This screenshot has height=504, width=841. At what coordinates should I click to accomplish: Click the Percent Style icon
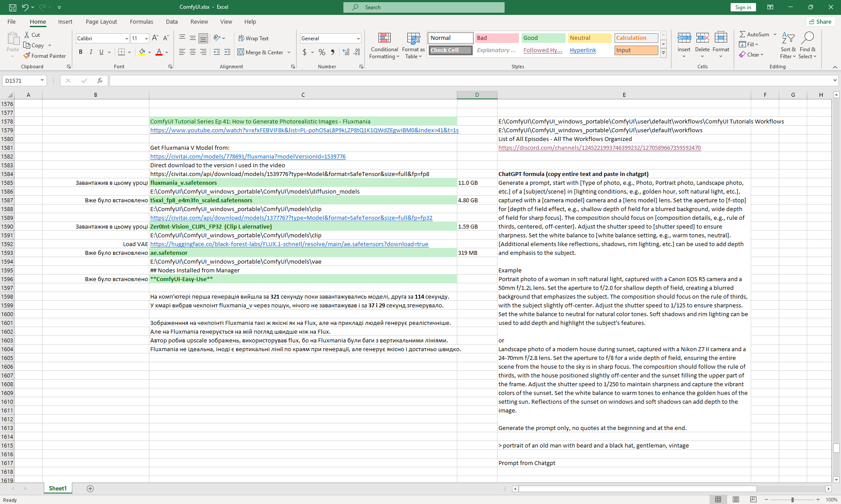coord(322,52)
